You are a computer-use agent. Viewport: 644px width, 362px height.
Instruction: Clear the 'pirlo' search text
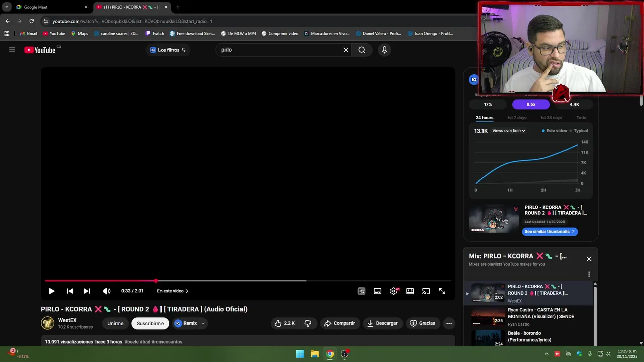(x=346, y=50)
